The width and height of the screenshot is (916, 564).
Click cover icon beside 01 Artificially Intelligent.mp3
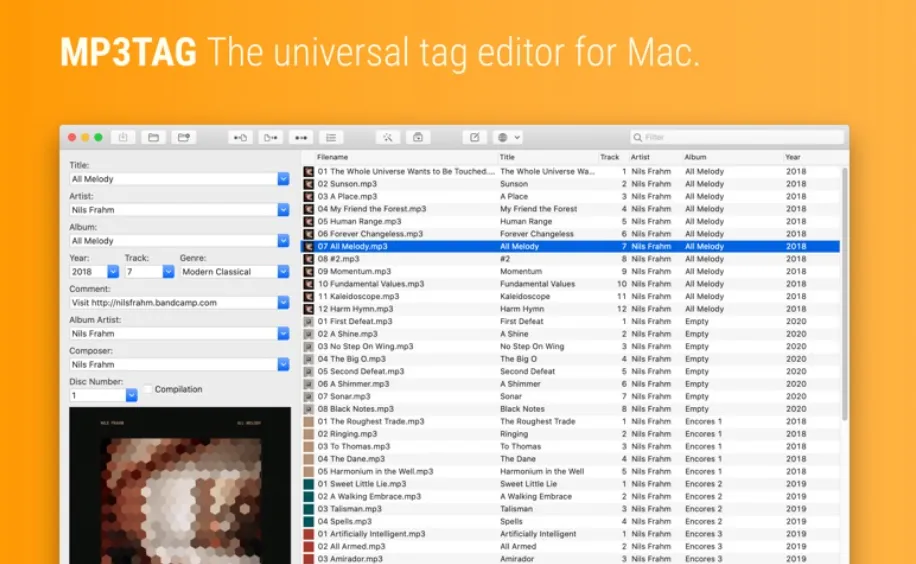coord(308,534)
